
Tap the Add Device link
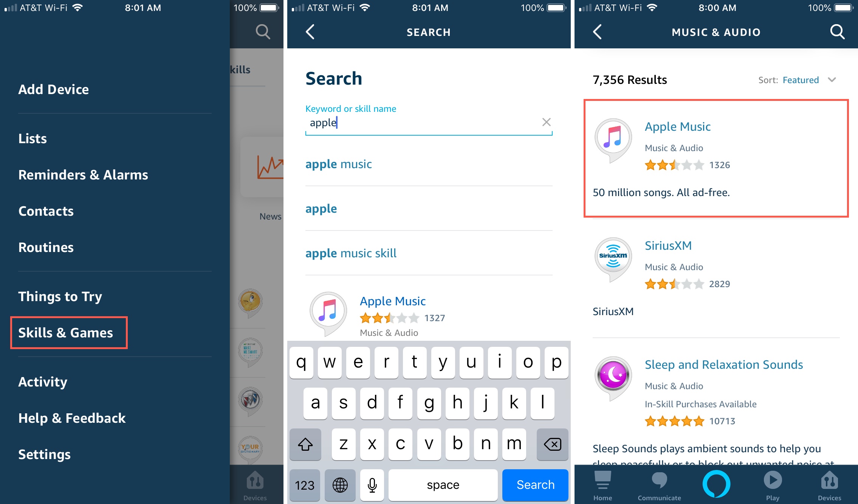coord(53,89)
